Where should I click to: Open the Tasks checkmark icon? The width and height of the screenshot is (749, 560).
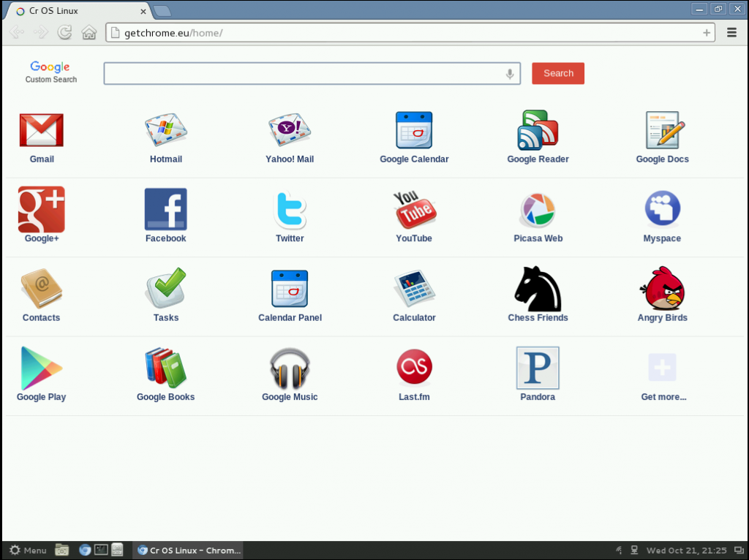(x=166, y=288)
